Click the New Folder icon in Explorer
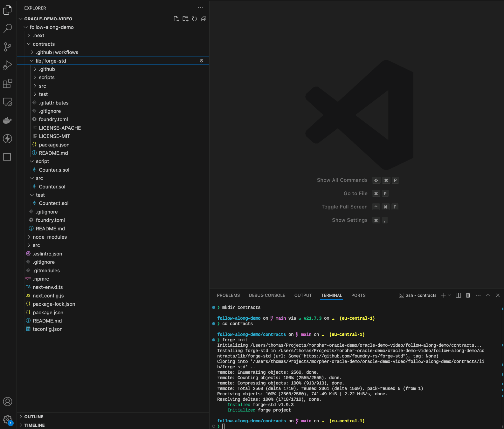This screenshot has height=429, width=504. (x=185, y=19)
